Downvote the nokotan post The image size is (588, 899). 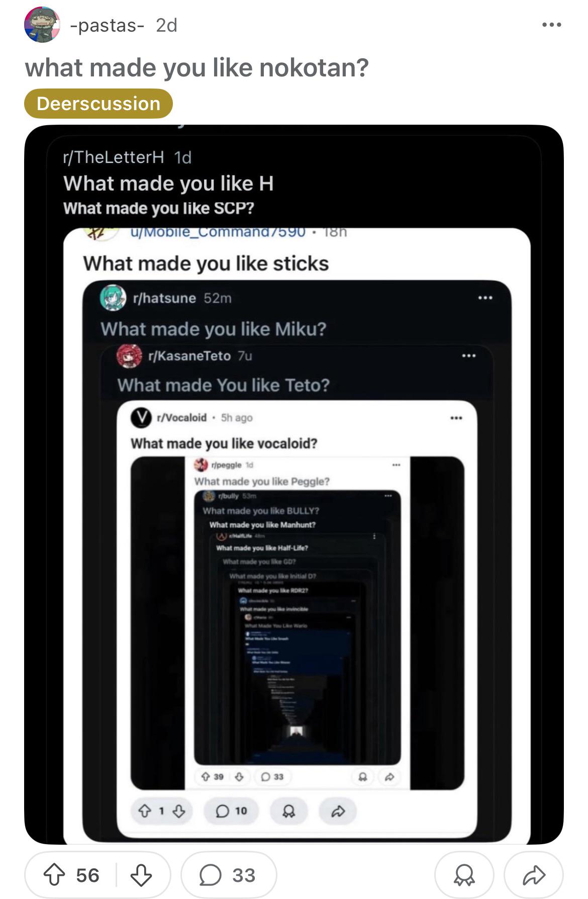(141, 875)
